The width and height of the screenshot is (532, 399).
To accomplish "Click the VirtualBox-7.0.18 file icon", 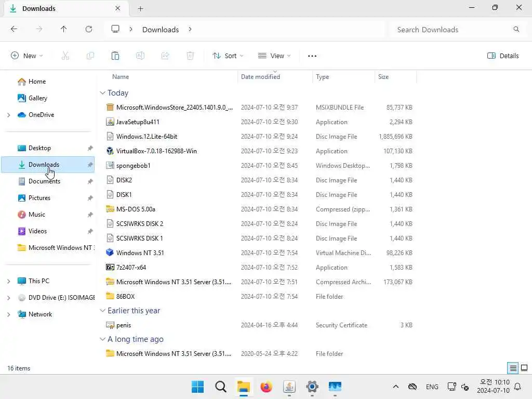I will pos(110,151).
